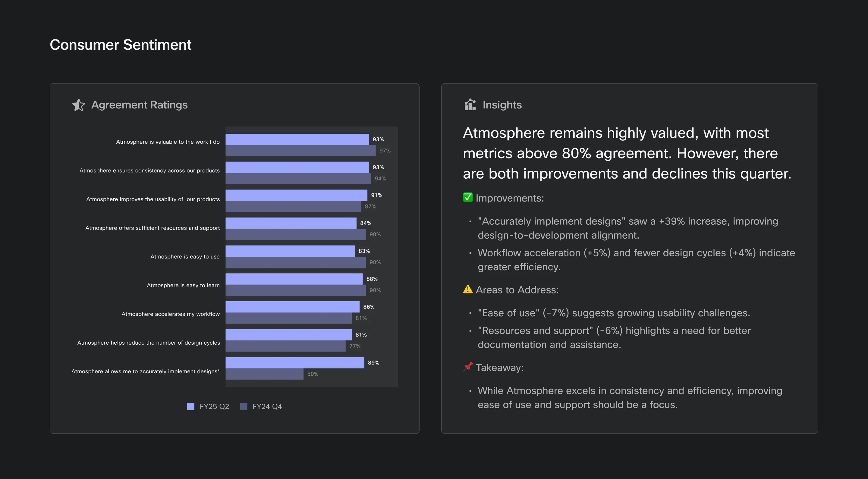Click the 'Ease of use' (-7%) bullet
The height and width of the screenshot is (479, 868).
pyautogui.click(x=614, y=313)
